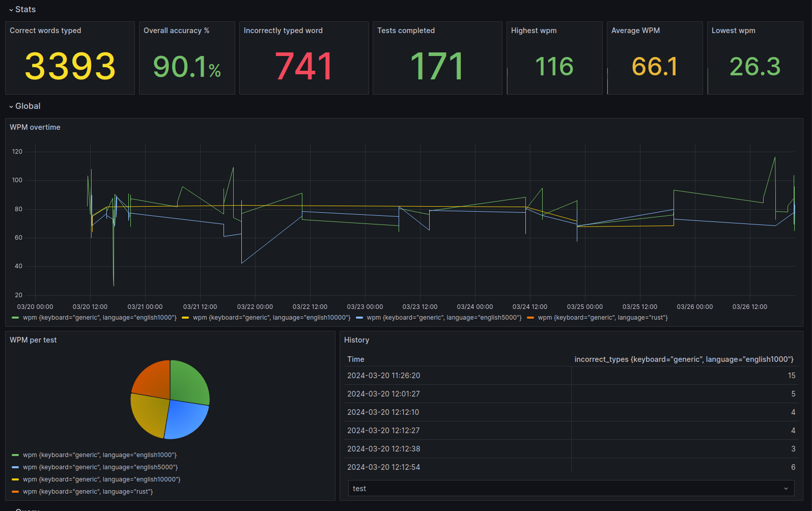Open the WPM per test panel title
This screenshot has width=812, height=511.
pyautogui.click(x=33, y=340)
